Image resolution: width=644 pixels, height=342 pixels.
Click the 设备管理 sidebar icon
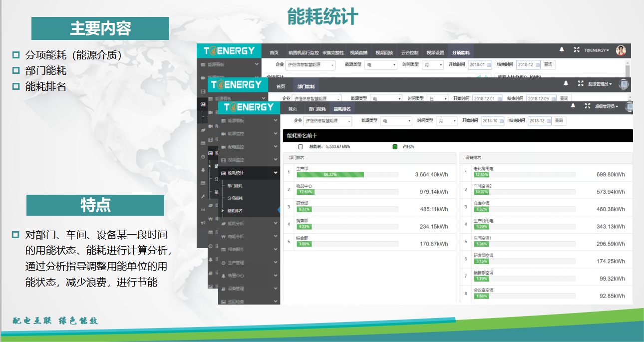223,289
